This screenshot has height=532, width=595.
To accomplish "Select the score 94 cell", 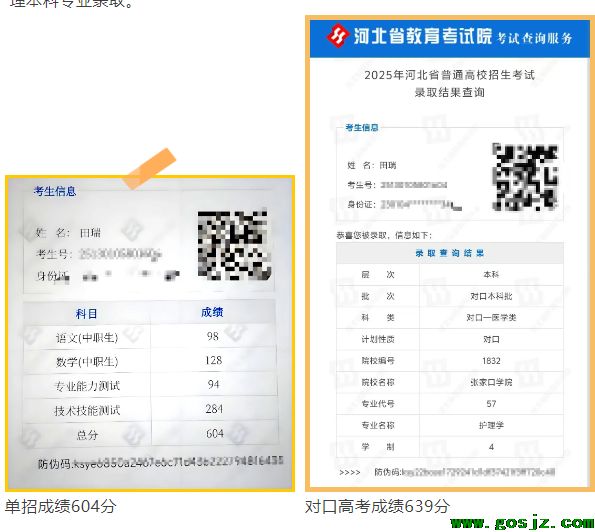I will coord(214,384).
